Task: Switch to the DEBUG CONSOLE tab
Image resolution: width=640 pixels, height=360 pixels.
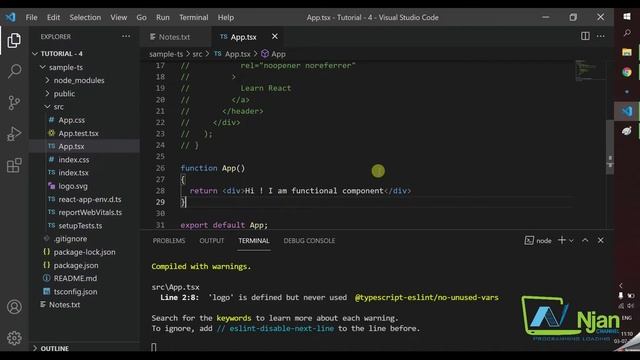Action: click(309, 241)
